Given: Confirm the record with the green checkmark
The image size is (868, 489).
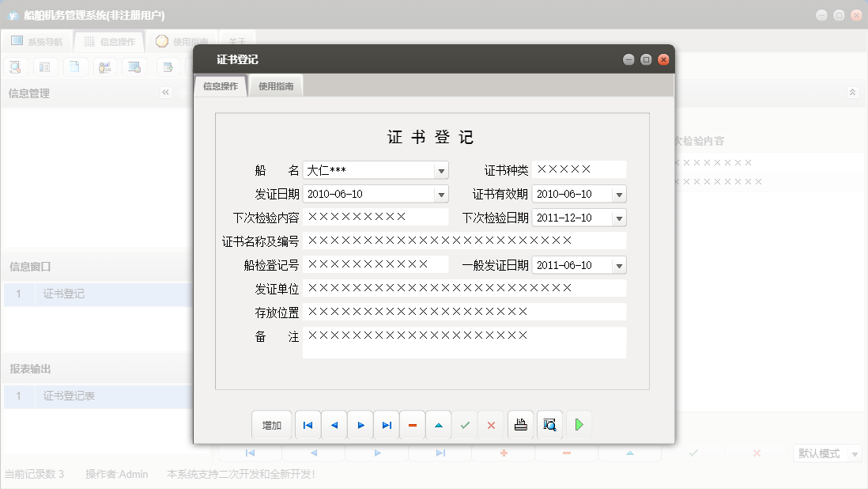Looking at the screenshot, I should click(x=465, y=425).
